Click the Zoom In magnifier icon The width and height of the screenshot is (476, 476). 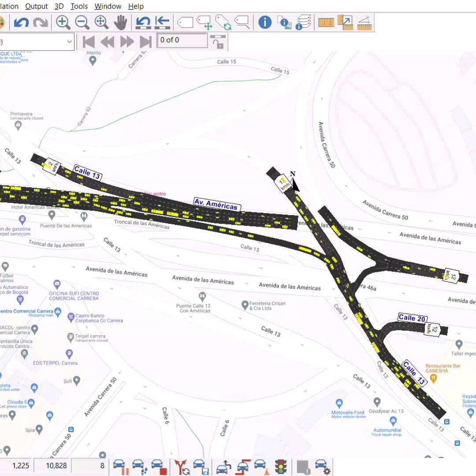63,22
